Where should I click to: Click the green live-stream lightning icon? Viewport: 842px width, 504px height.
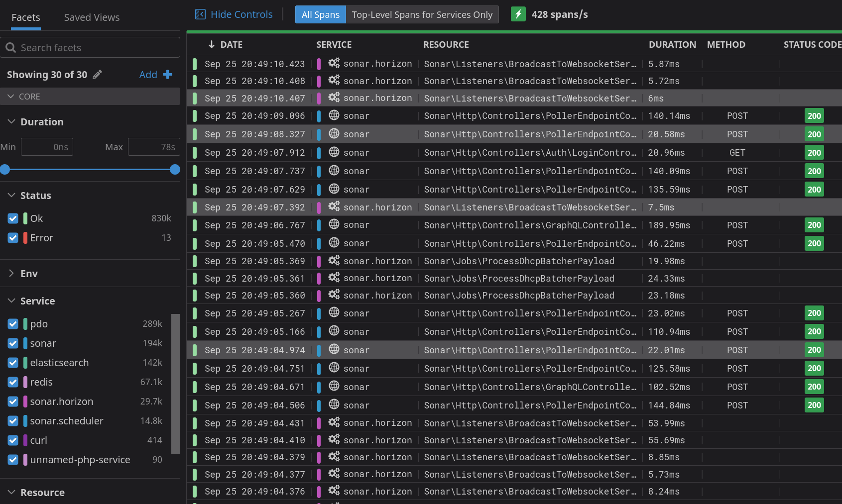(518, 14)
